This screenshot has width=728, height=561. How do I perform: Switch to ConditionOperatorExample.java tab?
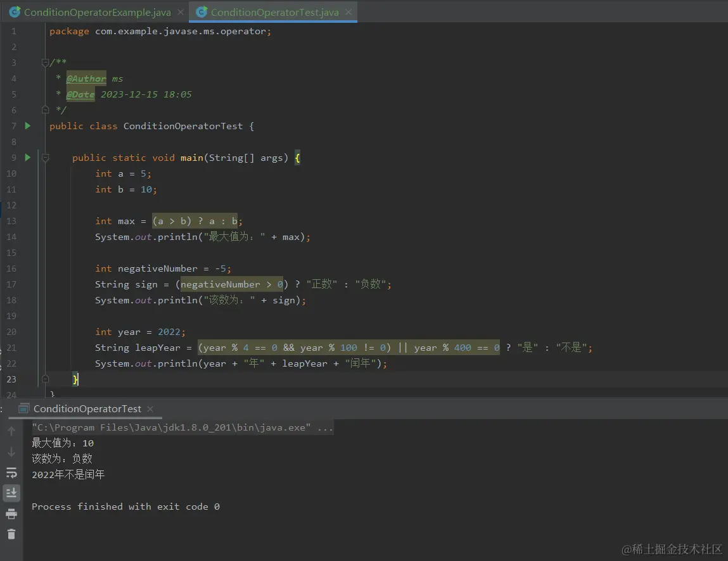pyautogui.click(x=97, y=13)
